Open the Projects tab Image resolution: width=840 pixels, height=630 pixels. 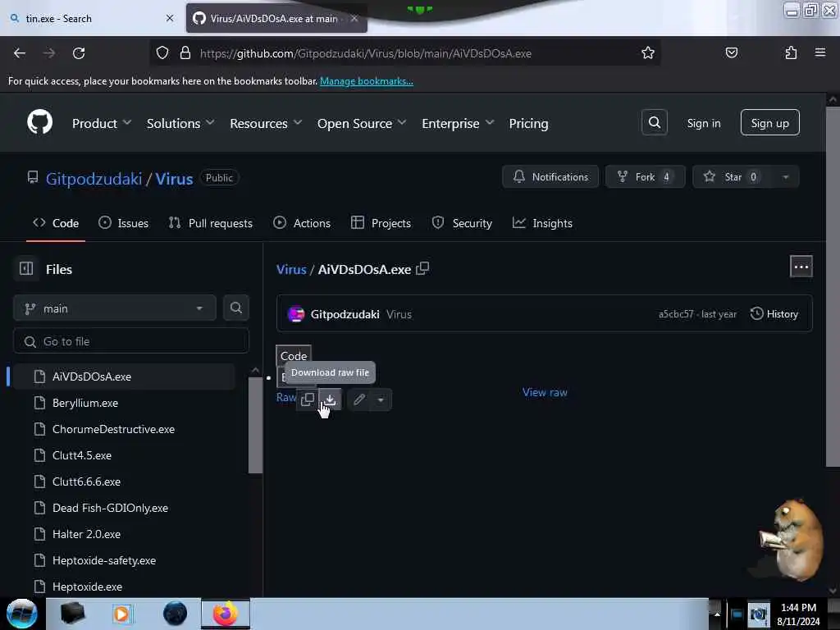point(381,223)
